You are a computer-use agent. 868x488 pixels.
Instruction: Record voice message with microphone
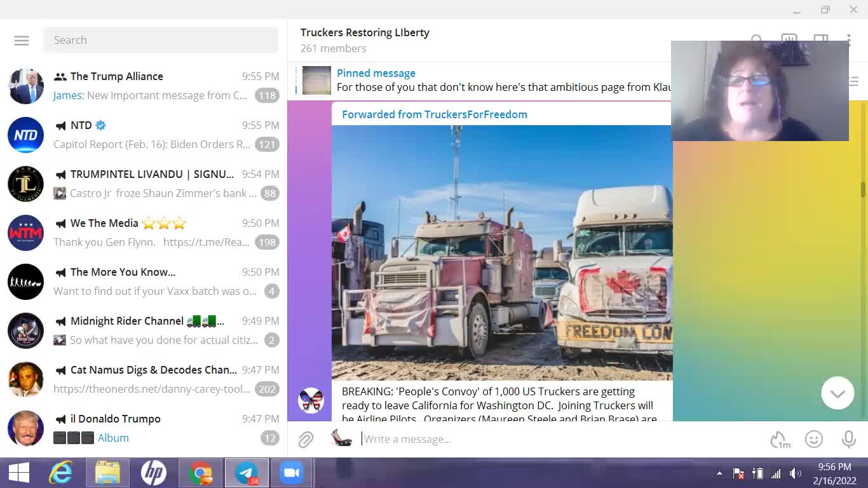coord(848,439)
